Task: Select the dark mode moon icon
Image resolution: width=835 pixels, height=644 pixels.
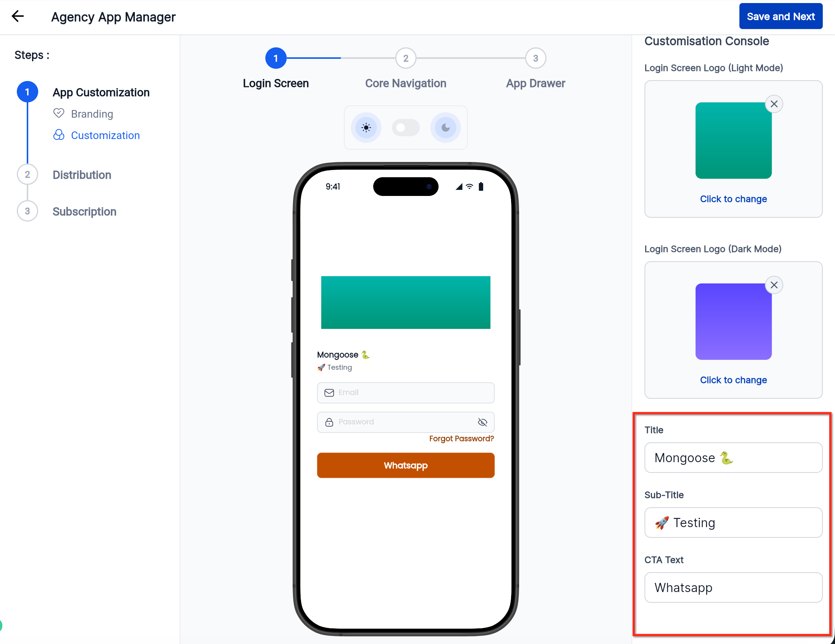Action: (x=445, y=127)
